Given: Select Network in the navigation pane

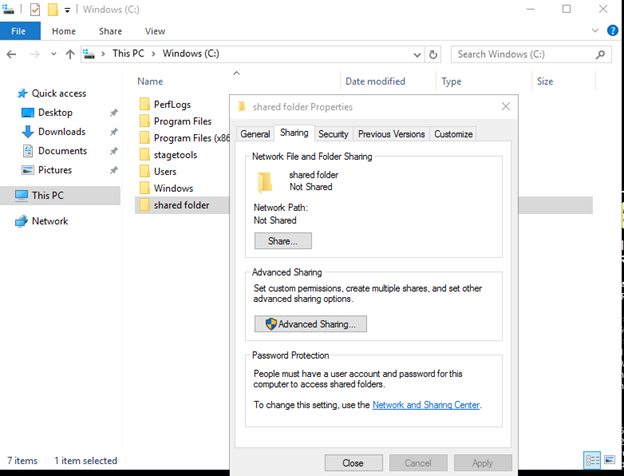Looking at the screenshot, I should 49,221.
